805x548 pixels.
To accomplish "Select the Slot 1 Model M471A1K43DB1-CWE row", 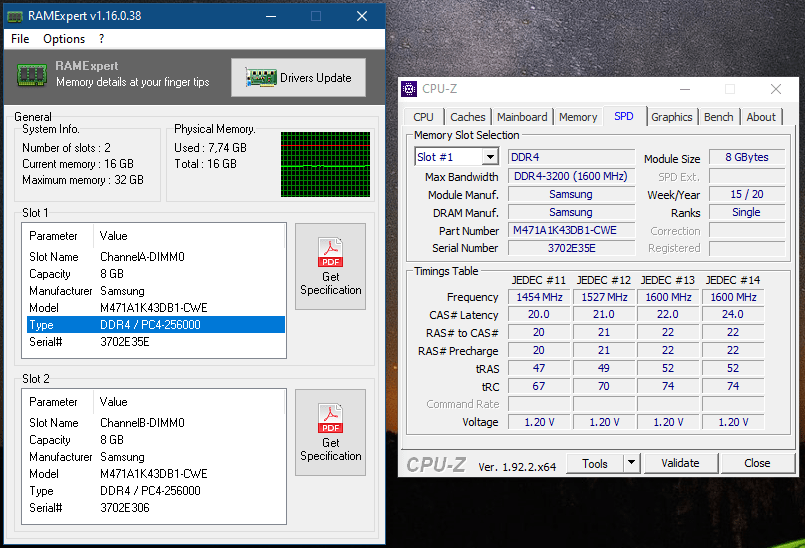I will click(x=156, y=308).
